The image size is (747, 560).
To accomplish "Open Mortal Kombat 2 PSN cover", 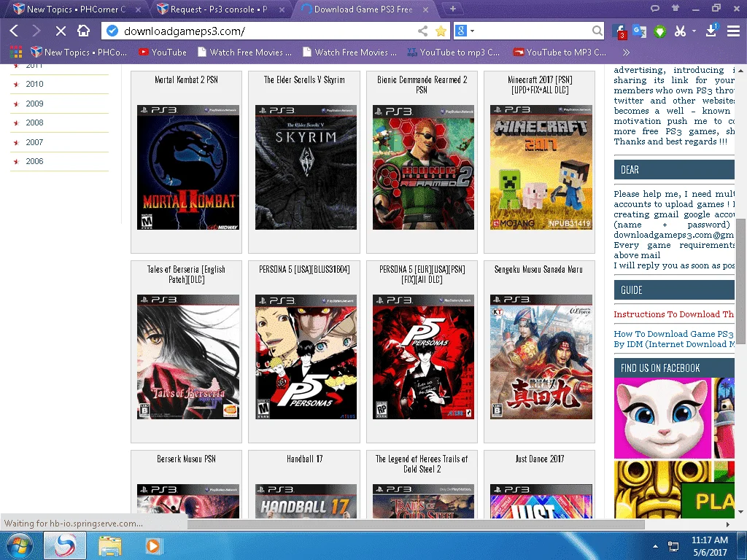I will [188, 167].
